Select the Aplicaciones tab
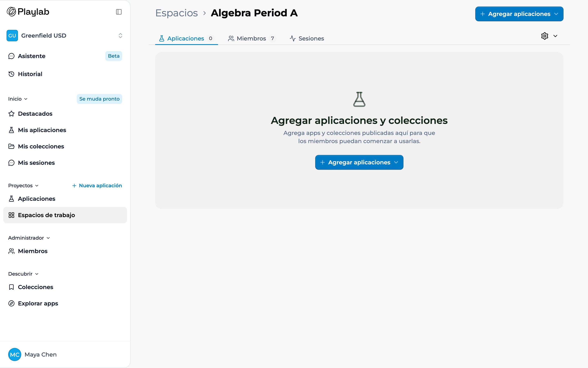 (x=186, y=38)
